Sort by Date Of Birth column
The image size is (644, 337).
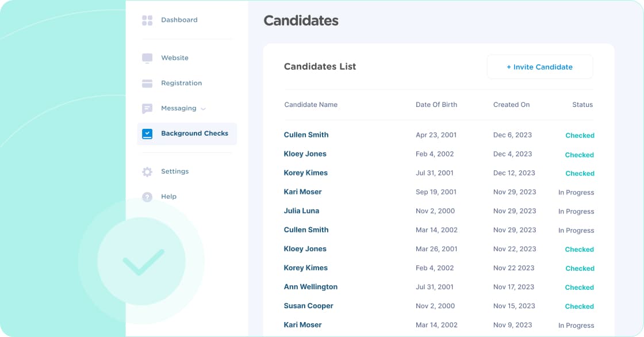click(436, 105)
